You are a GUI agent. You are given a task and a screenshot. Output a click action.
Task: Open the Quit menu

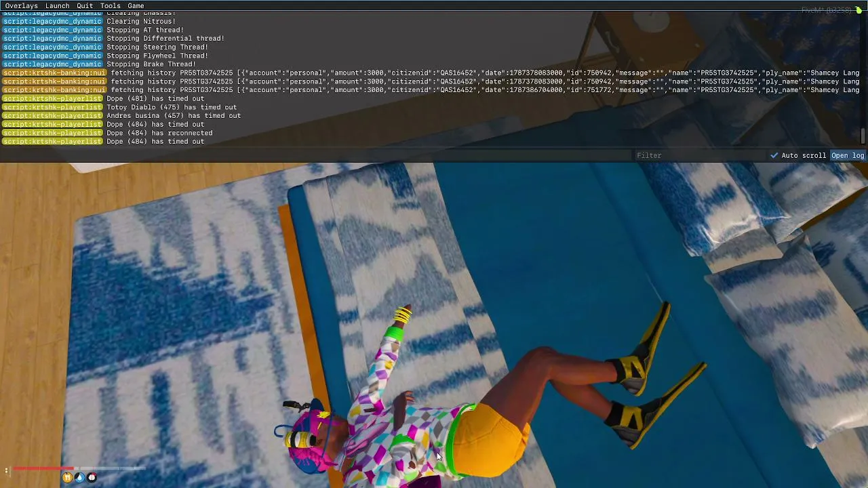85,5
